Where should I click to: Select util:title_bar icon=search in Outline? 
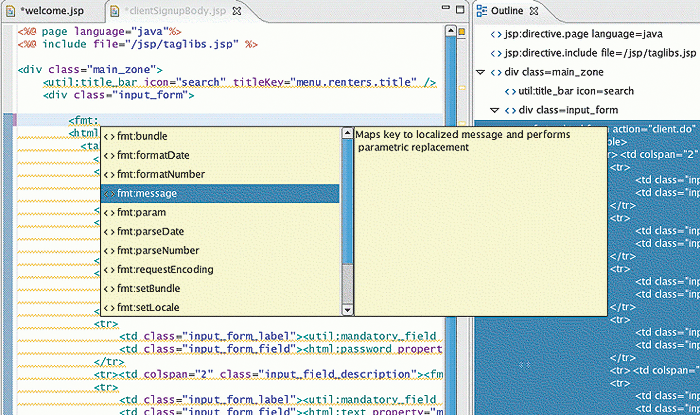[576, 91]
